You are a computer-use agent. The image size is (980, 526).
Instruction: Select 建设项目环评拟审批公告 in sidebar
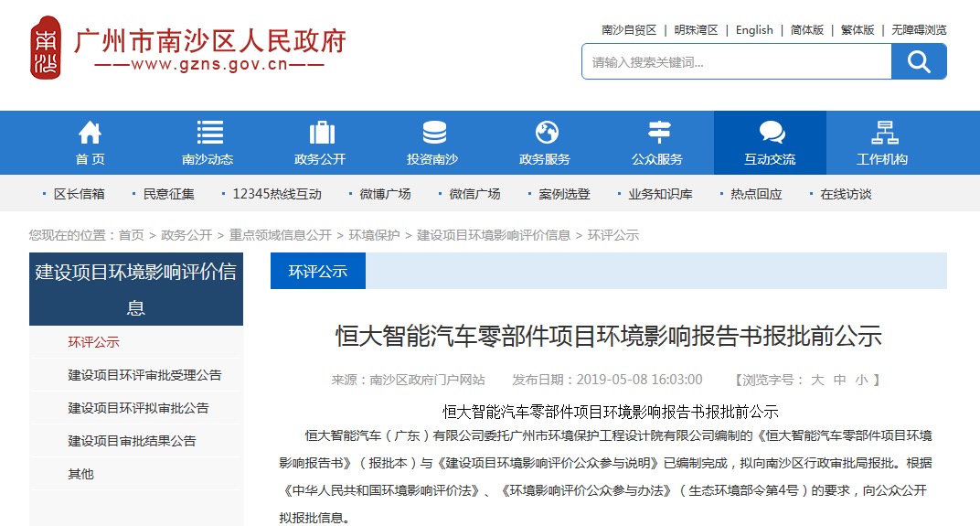[x=138, y=408]
